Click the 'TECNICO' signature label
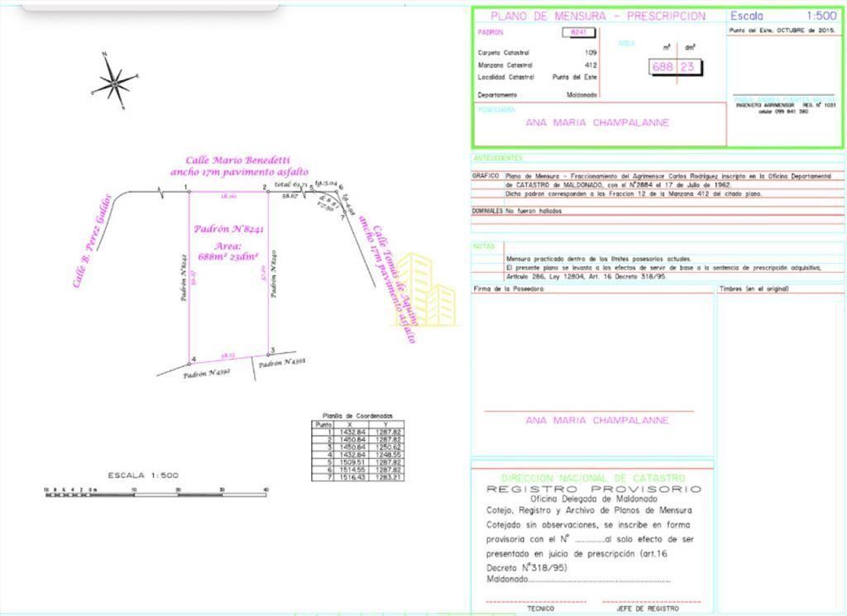Screen dimensions: 847x616 pos(541,609)
